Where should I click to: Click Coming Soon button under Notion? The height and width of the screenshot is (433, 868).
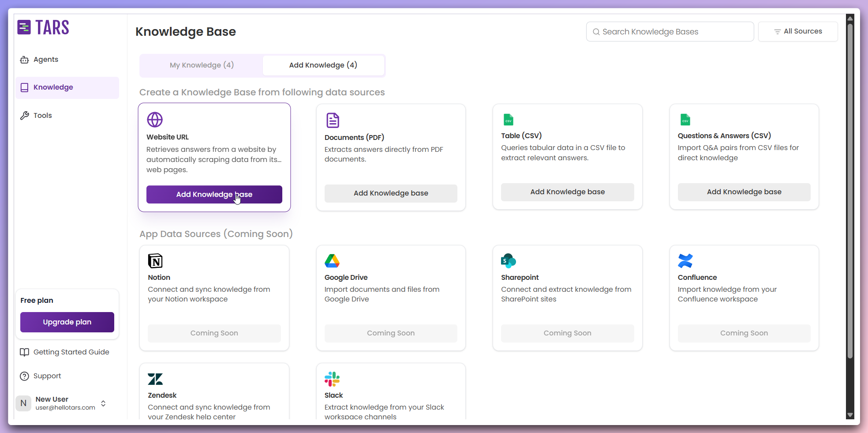click(214, 333)
